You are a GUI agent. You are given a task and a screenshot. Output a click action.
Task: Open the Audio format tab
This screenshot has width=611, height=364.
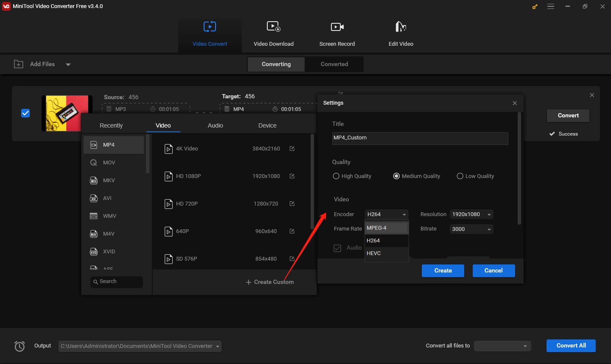(216, 125)
